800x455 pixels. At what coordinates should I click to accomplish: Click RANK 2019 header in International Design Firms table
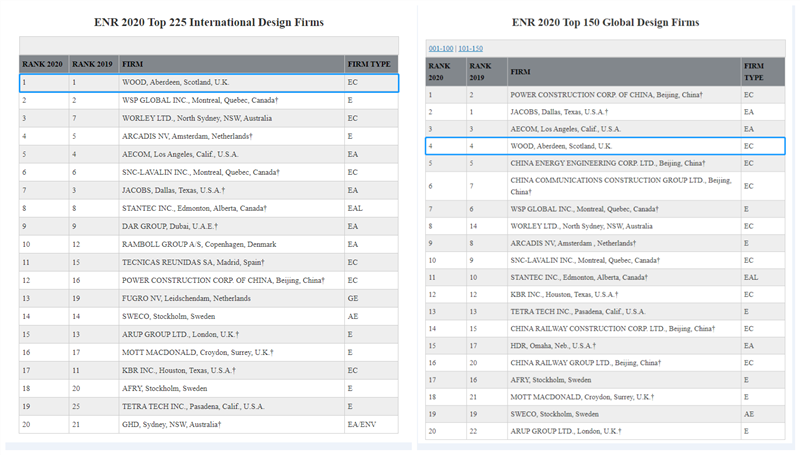tap(92, 64)
